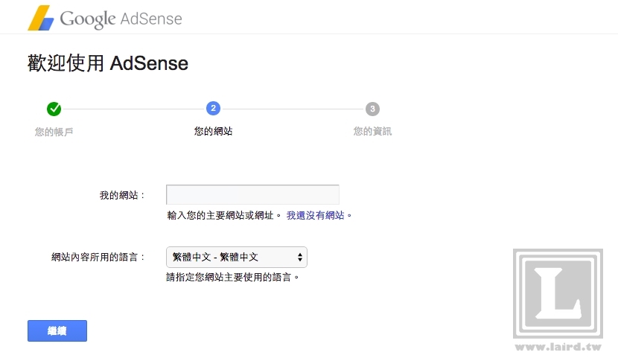Focus the 我的網站 text input field
Viewport: 618px width, 364px height.
[252, 195]
